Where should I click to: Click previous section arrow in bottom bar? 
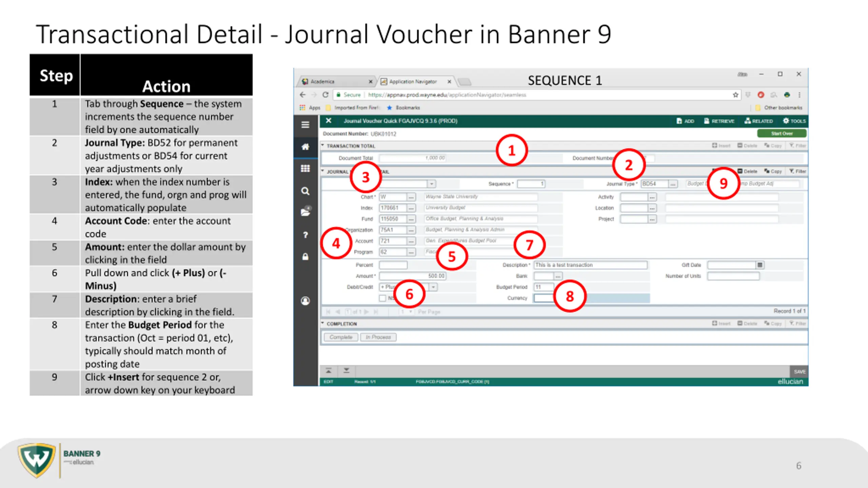coord(329,370)
